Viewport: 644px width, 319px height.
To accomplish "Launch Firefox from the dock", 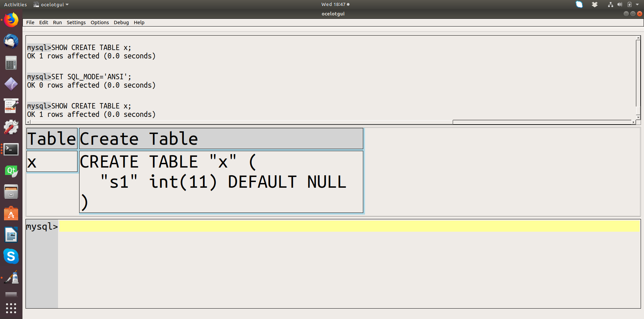I will pyautogui.click(x=11, y=20).
